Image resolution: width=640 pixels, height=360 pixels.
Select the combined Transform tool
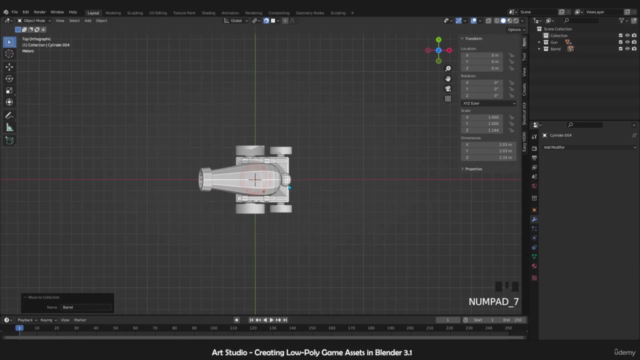[9, 102]
